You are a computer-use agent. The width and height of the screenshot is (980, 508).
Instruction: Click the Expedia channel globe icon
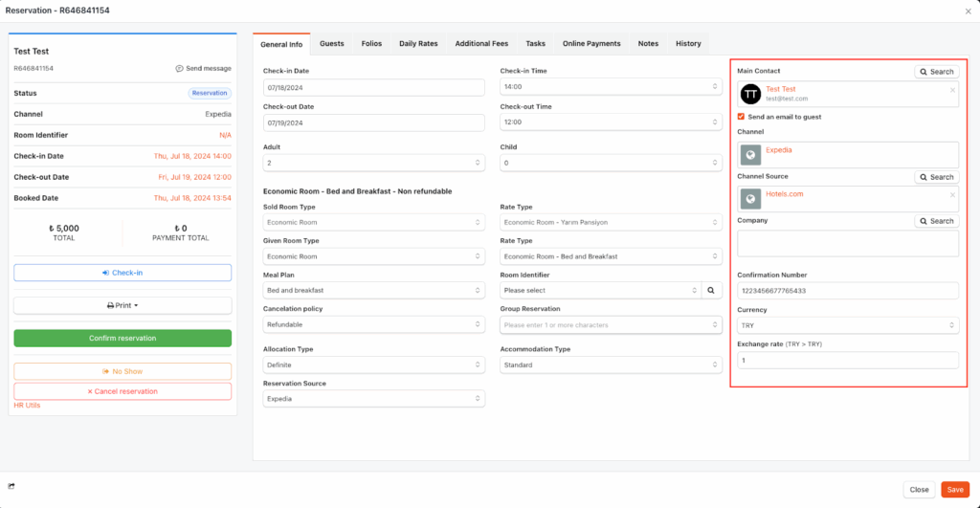[751, 155]
